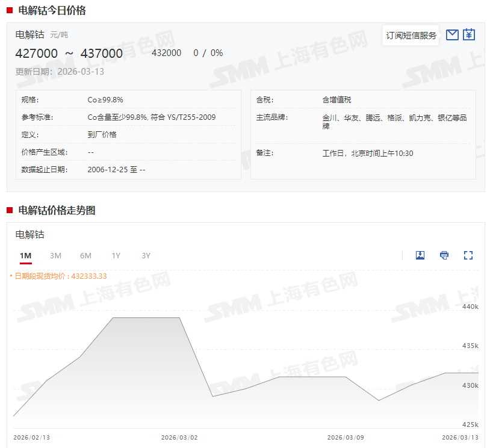
Task: Download the chart as an image
Action: pyautogui.click(x=420, y=255)
